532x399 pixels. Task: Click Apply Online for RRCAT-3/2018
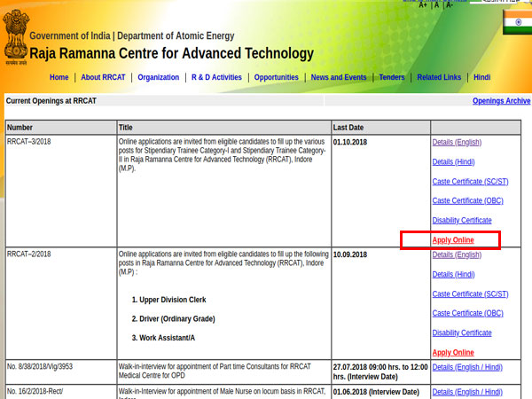point(453,240)
